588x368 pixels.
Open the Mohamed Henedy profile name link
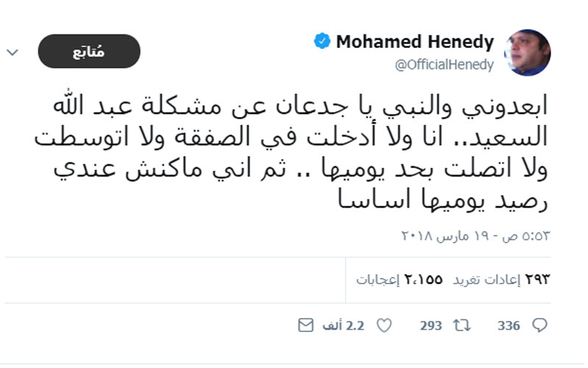415,41
